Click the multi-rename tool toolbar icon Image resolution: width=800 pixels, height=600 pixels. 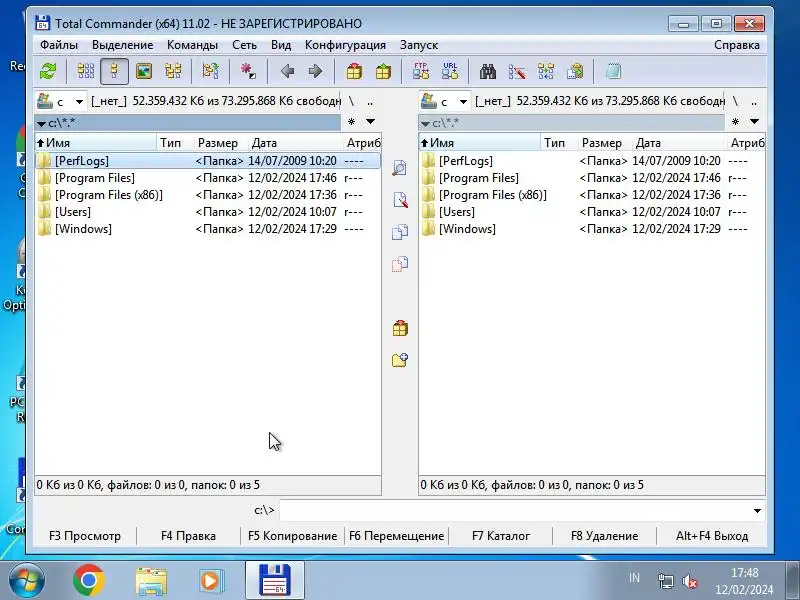517,71
